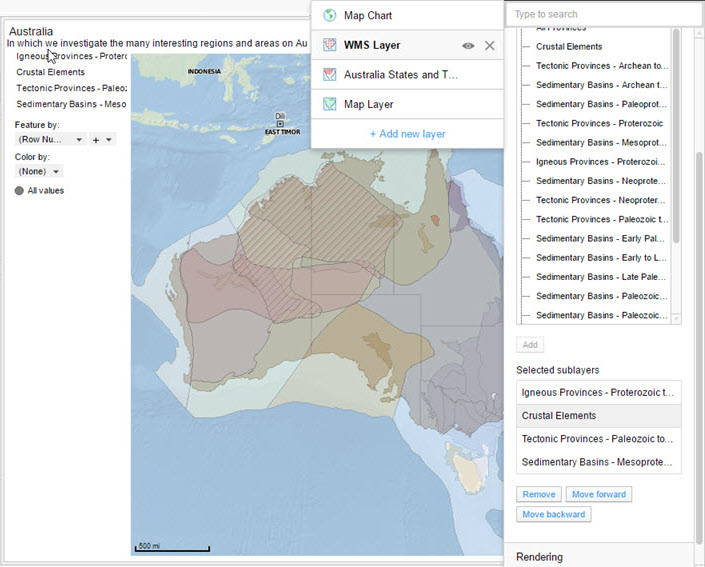Select the Australia States and T... layer

pyautogui.click(x=400, y=75)
